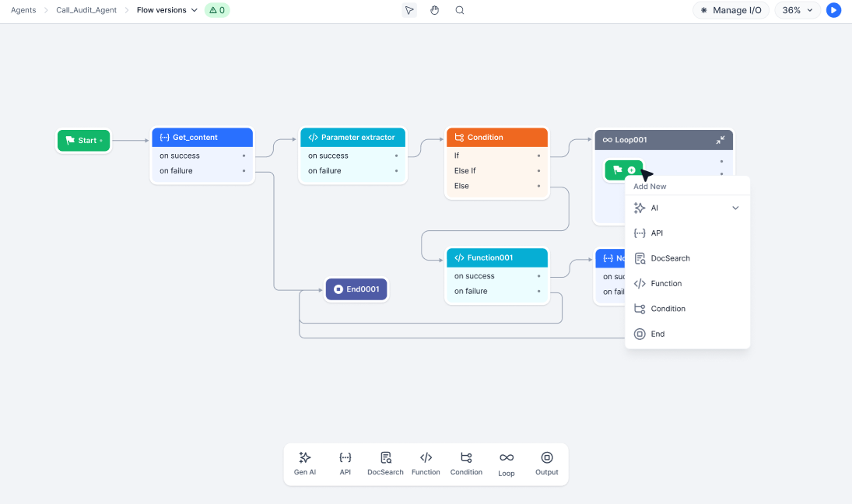Select the Function tool in bottom toolbar
Screen dimensions: 852x504
[x=426, y=462]
